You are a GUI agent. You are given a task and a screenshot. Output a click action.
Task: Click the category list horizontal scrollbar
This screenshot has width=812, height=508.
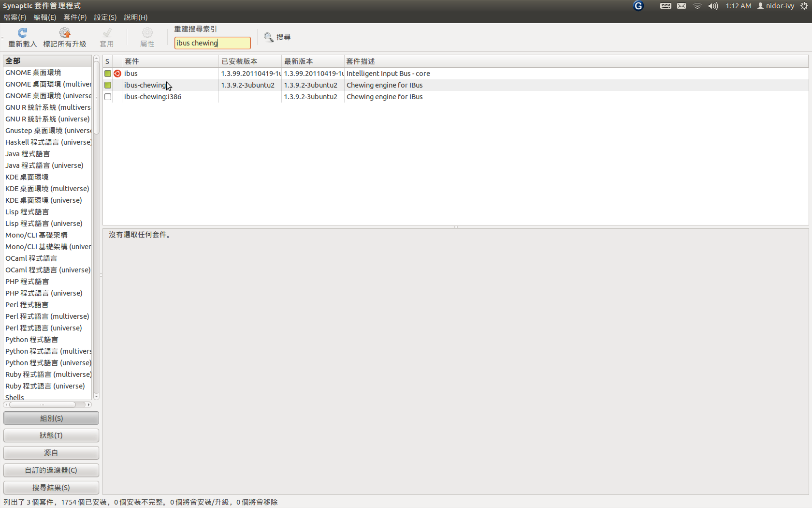pyautogui.click(x=42, y=404)
